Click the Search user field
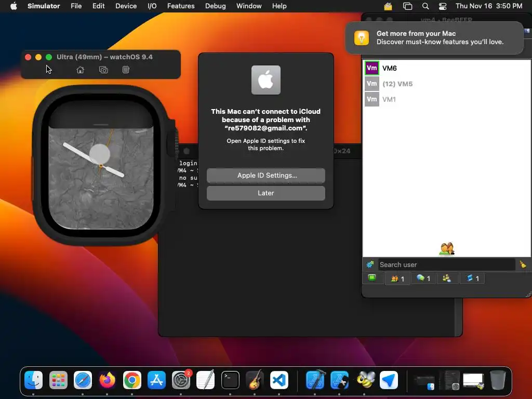Viewport: 532px width, 399px height. pyautogui.click(x=446, y=264)
